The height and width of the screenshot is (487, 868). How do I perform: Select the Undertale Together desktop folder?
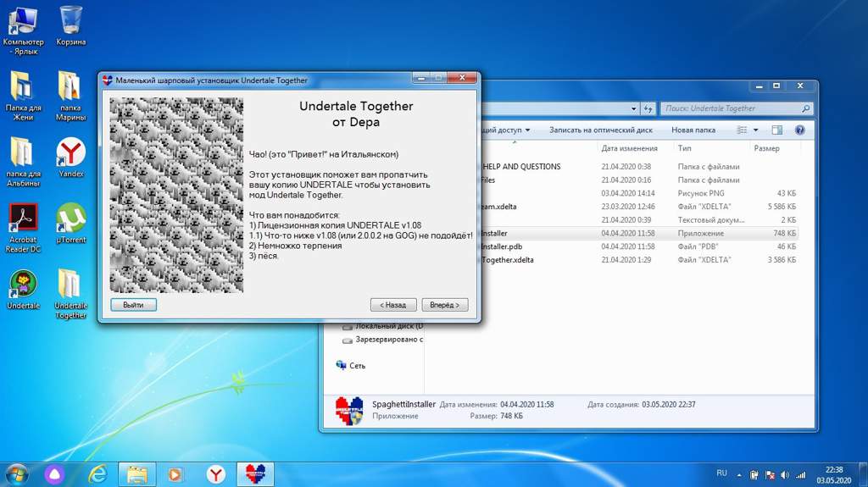70,294
